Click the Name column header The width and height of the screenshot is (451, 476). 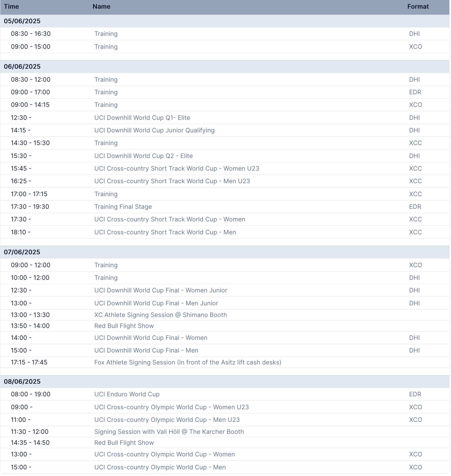[x=101, y=7]
